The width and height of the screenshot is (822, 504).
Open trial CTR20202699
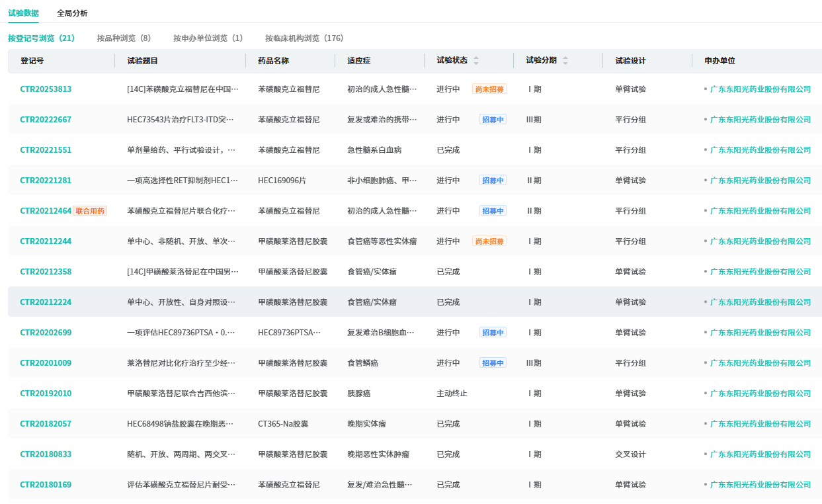(46, 333)
